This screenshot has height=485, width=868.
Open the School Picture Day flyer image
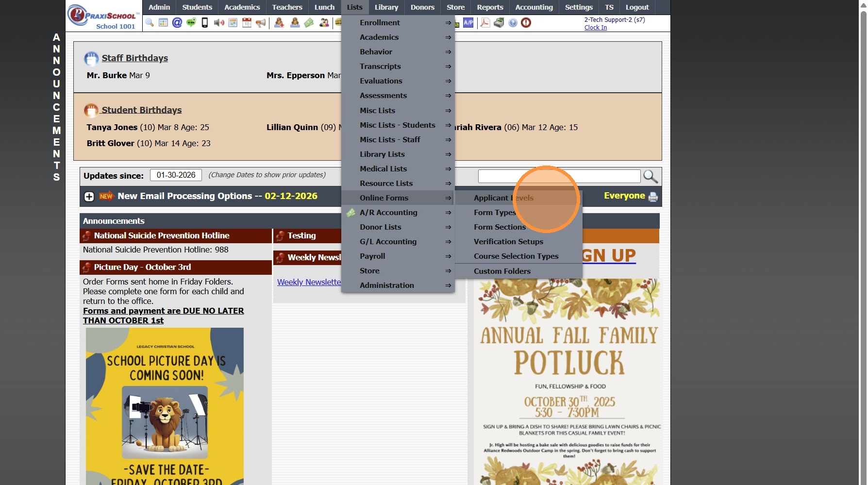point(165,406)
